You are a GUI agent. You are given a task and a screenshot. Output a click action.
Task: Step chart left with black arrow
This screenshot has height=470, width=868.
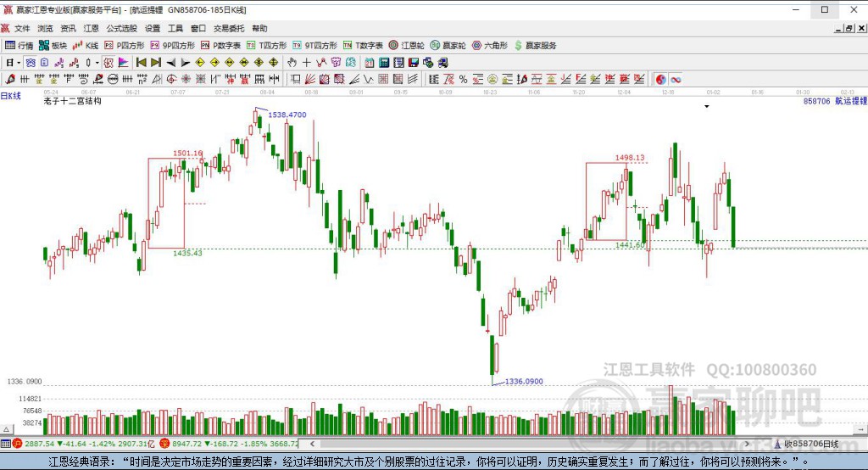click(x=171, y=63)
